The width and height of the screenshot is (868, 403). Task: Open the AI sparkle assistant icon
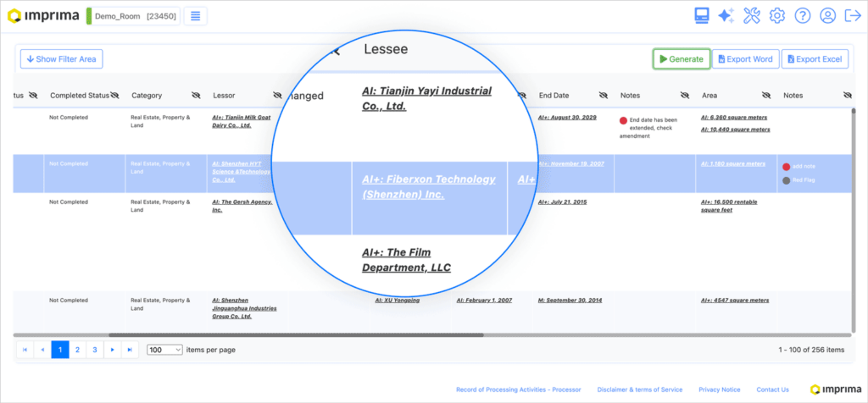(x=726, y=16)
